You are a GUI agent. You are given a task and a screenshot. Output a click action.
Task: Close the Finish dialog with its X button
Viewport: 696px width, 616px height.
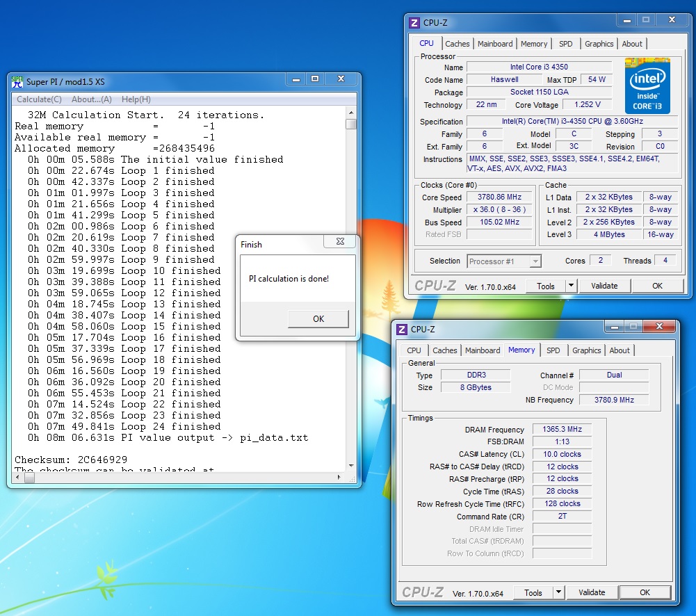[340, 241]
